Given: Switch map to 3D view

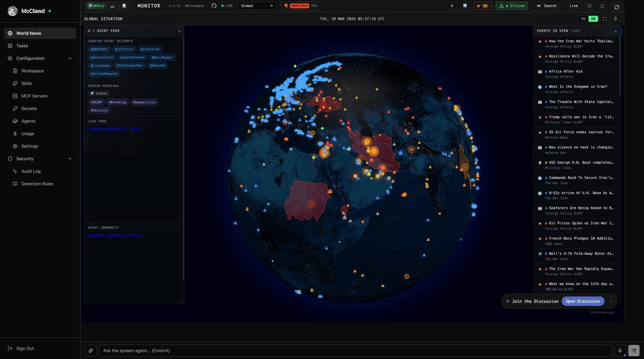Looking at the screenshot, I should (593, 19).
